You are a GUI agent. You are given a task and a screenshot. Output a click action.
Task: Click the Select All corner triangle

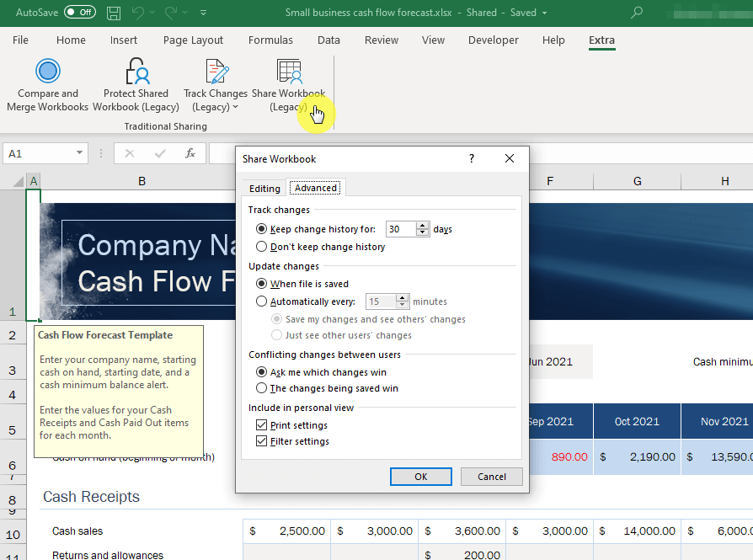19,182
